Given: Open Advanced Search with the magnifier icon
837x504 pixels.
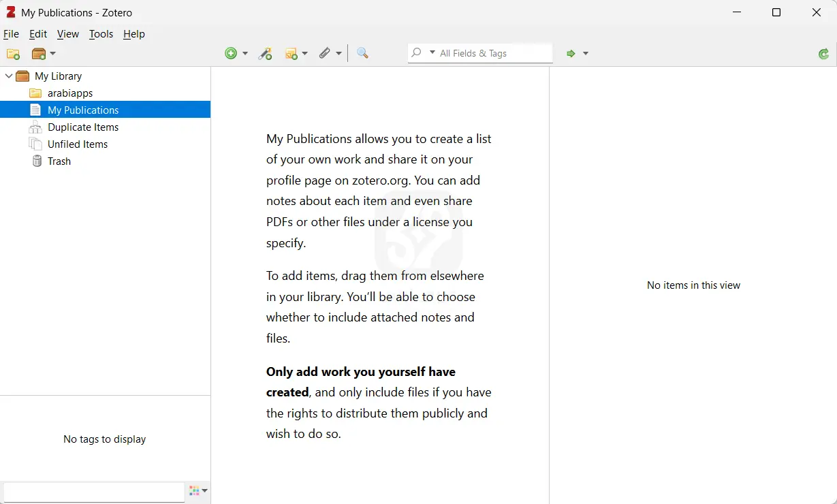Looking at the screenshot, I should point(362,53).
